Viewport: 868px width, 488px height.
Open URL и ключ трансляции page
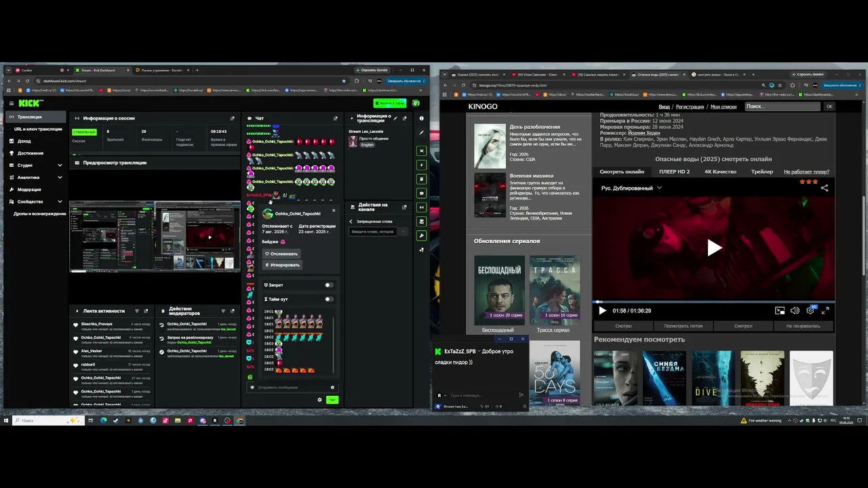tap(38, 129)
